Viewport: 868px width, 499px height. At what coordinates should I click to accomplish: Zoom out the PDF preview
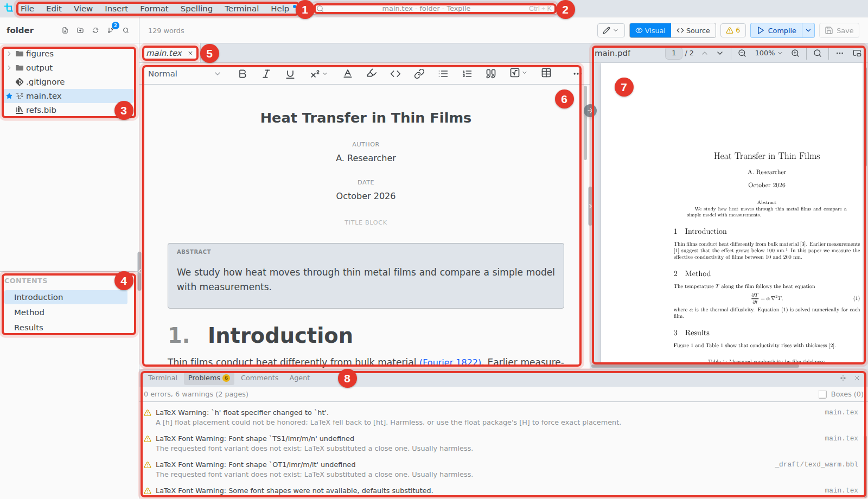pyautogui.click(x=742, y=53)
